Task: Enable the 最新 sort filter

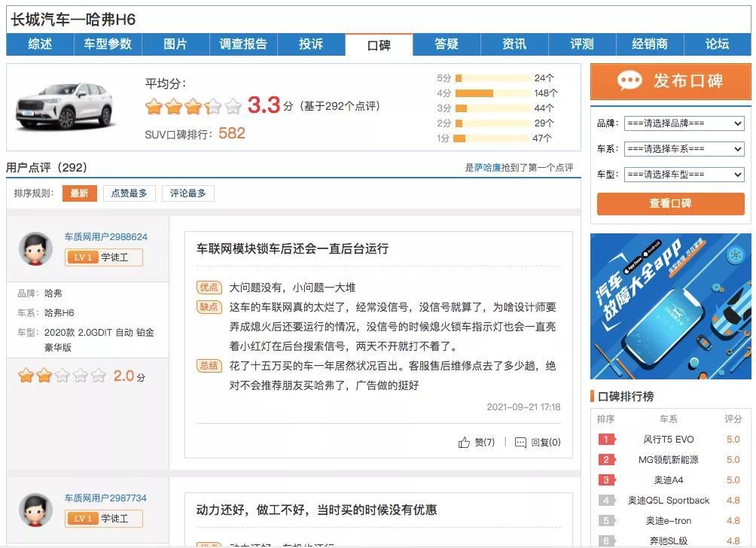Action: (x=81, y=193)
